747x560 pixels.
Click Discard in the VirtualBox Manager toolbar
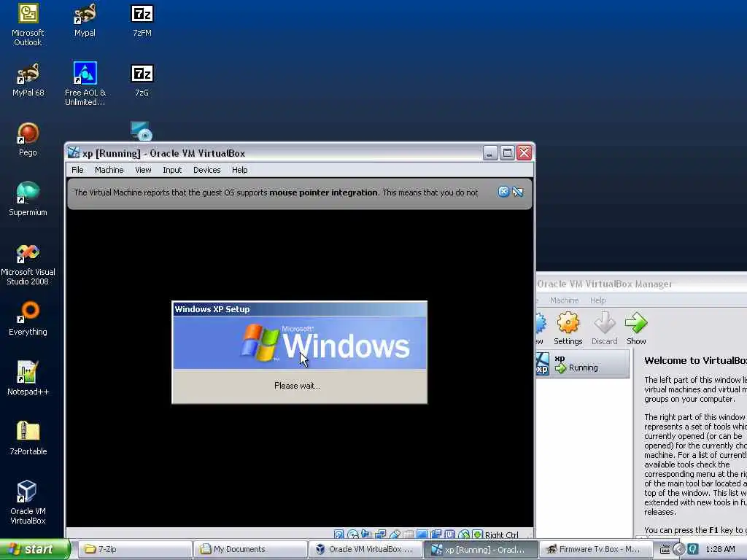click(604, 328)
